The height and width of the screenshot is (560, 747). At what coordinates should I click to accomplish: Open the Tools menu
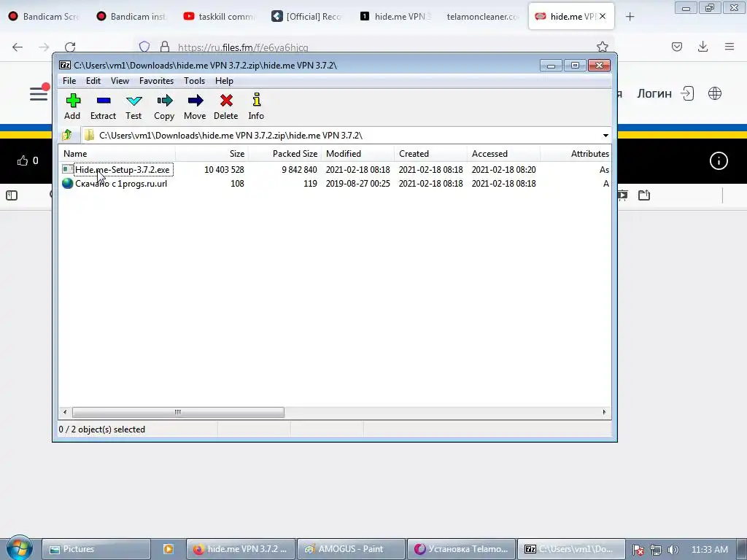pos(194,81)
